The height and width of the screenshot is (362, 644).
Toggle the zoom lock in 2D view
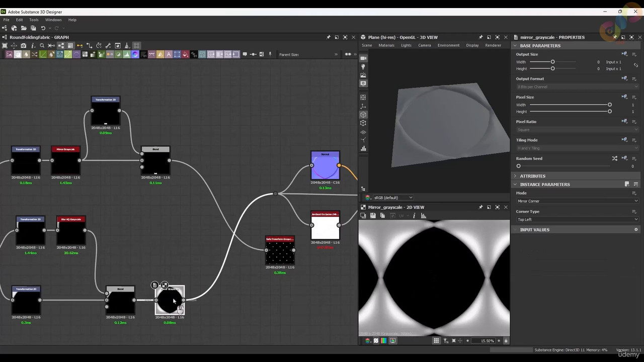(x=506, y=341)
